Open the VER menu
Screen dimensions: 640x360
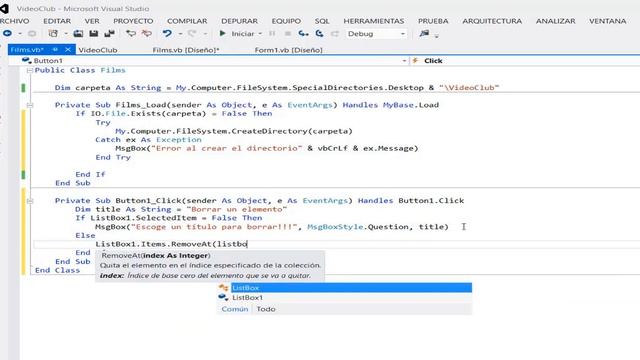pos(92,21)
